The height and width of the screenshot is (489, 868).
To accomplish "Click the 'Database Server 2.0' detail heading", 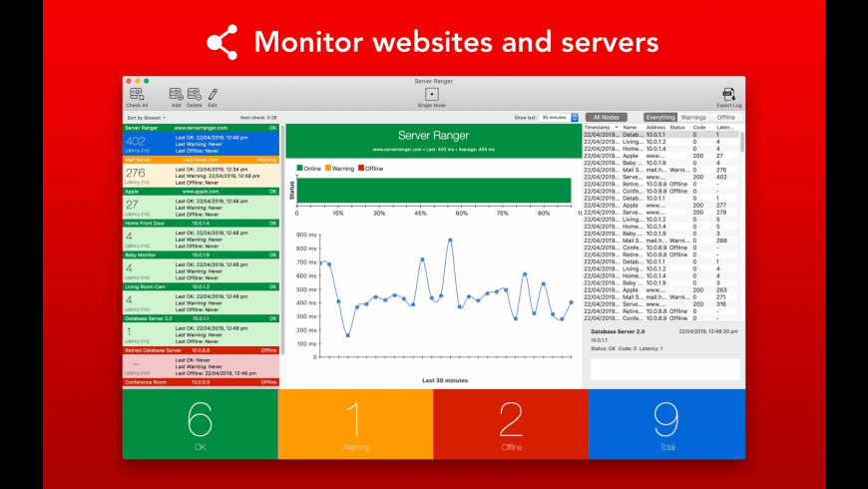I will tap(618, 331).
